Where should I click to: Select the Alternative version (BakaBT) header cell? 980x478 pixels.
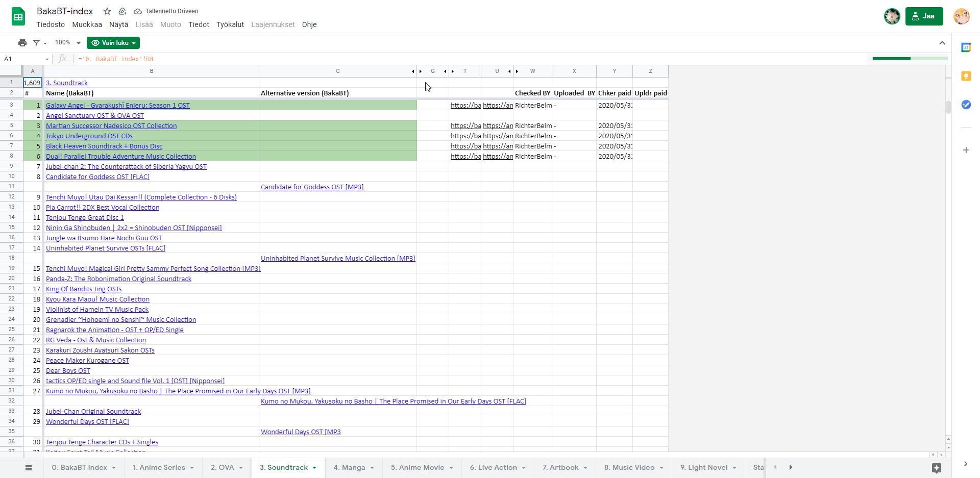coord(338,93)
